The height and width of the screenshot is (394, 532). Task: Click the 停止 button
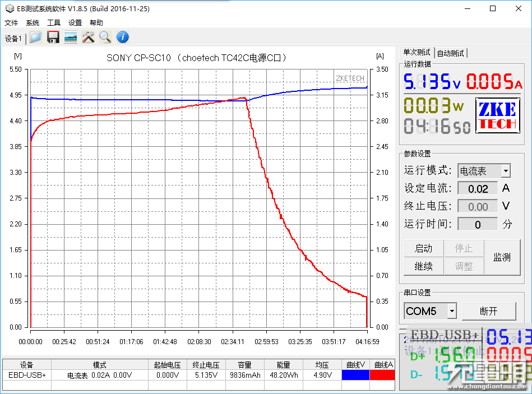pyautogui.click(x=464, y=248)
